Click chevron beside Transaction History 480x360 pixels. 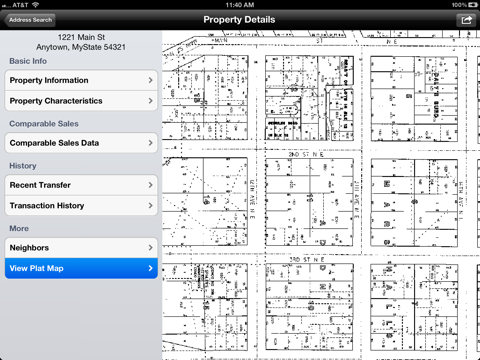coord(150,206)
